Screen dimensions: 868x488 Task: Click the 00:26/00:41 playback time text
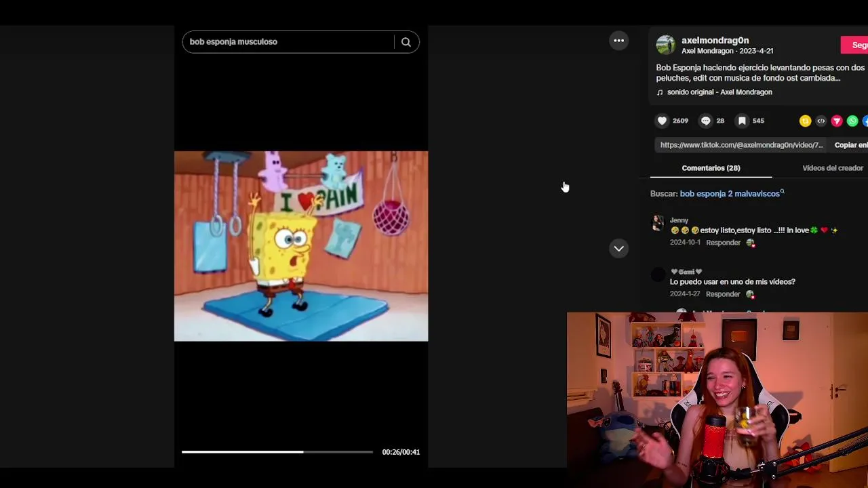click(401, 452)
